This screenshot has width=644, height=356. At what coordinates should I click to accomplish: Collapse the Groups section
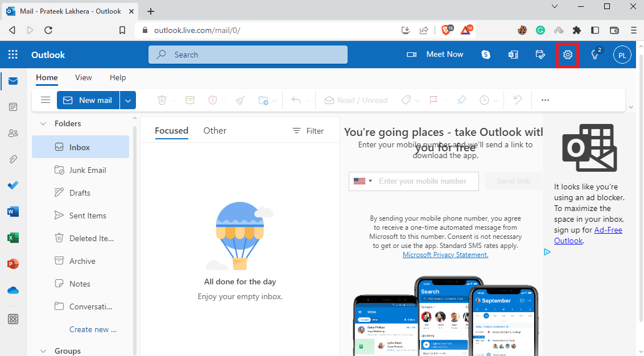[x=43, y=351]
